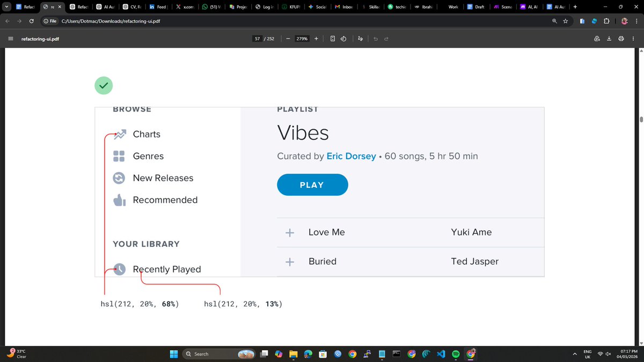The height and width of the screenshot is (362, 644).
Task: Click the New Releases refresh icon
Action: pos(119,178)
